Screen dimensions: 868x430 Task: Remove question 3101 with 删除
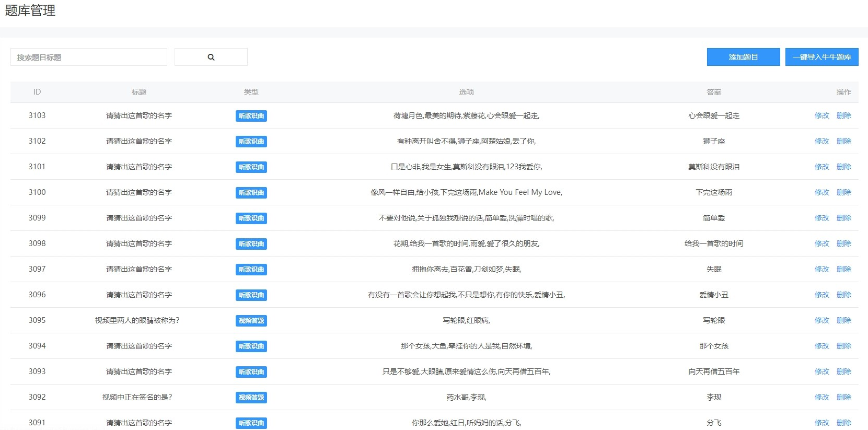pyautogui.click(x=843, y=167)
